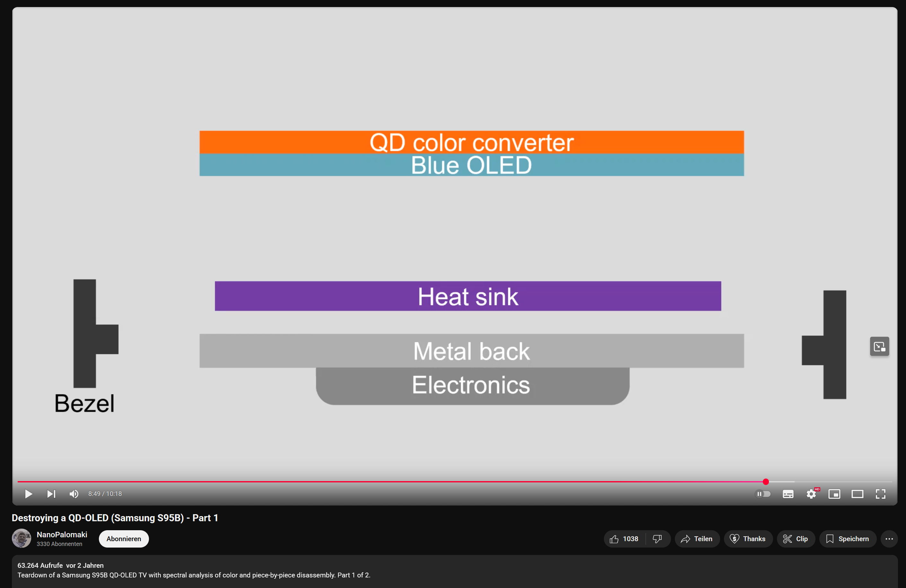Open the NanoPalomaki channel avatar
The image size is (906, 588).
21,539
